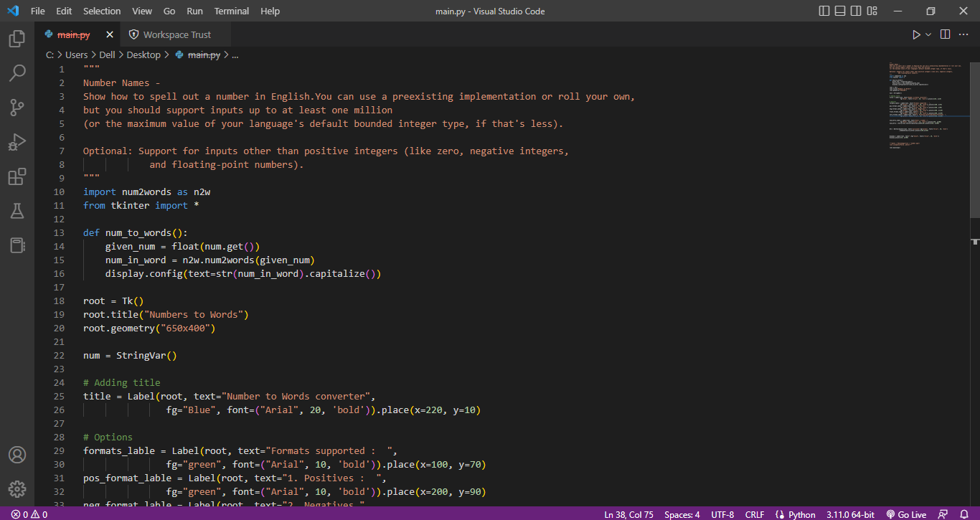Place cursor on line 13 def num_to_words
The image size is (980, 520).
pyautogui.click(x=135, y=233)
